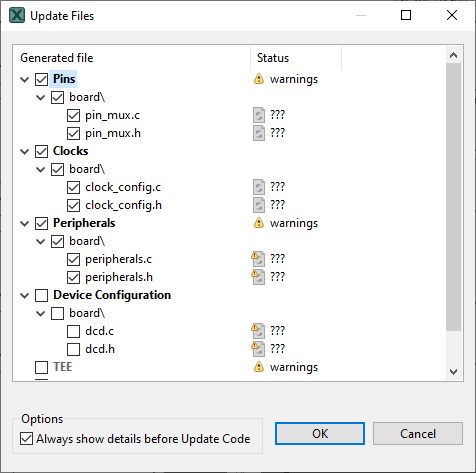The height and width of the screenshot is (473, 476).
Task: Click the Cancel button
Action: coord(418,434)
